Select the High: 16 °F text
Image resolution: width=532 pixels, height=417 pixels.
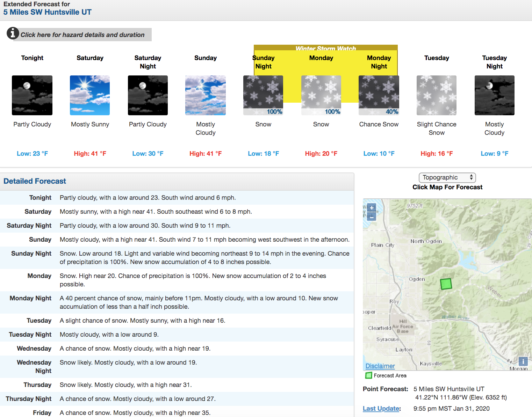tap(437, 154)
